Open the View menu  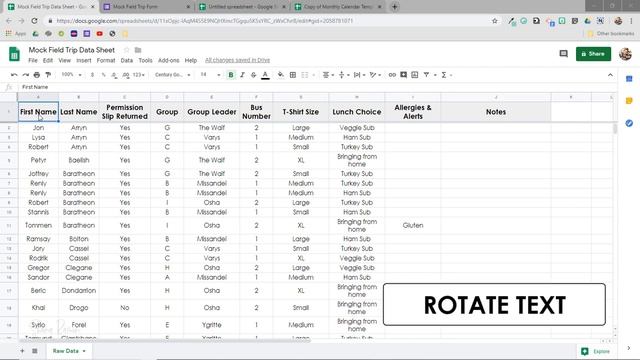point(64,60)
